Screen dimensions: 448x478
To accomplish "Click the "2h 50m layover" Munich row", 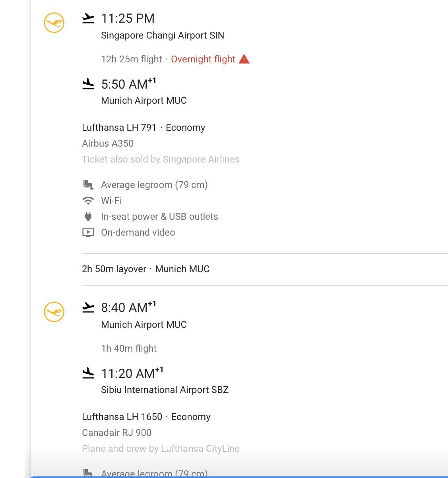I will pyautogui.click(x=145, y=269).
